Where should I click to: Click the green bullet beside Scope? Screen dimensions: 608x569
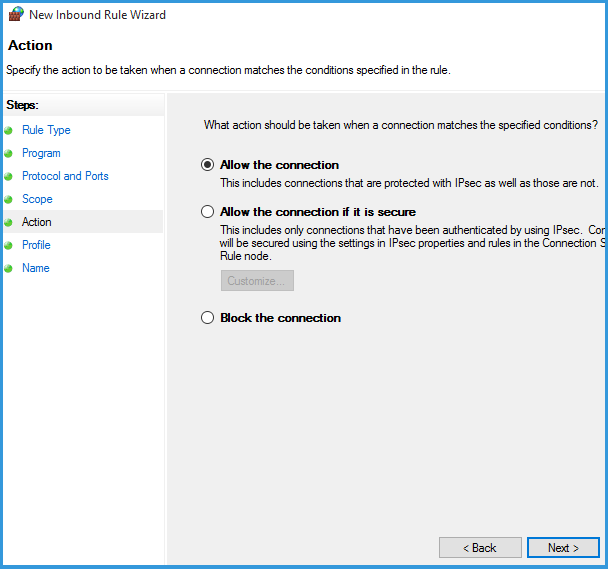(10, 200)
